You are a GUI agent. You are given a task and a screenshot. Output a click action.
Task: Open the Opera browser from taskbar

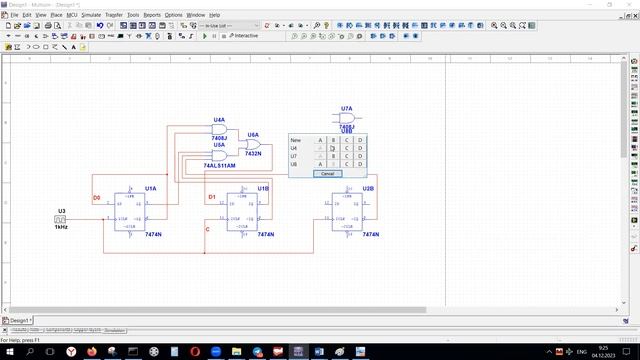(x=195, y=351)
